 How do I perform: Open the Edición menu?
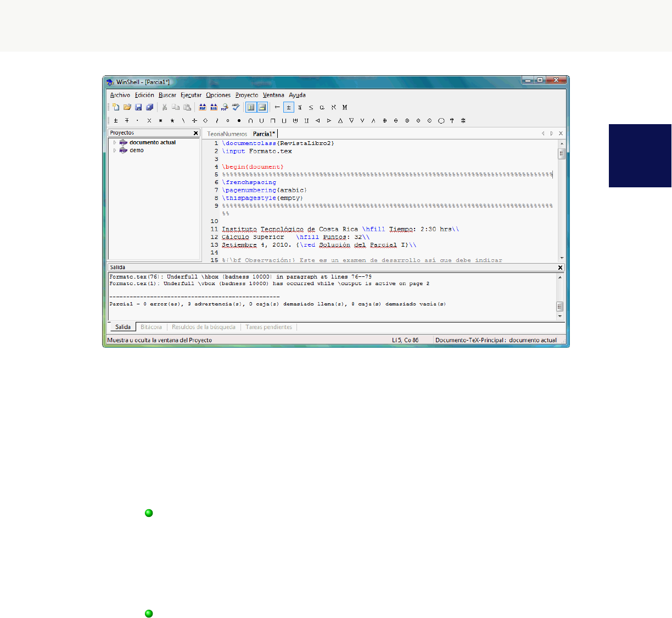coord(144,95)
